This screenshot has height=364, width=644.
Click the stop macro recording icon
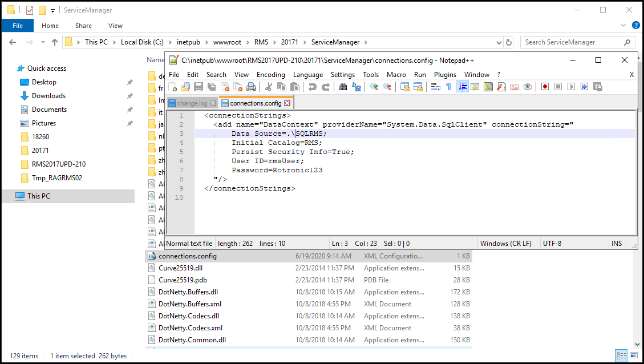tap(558, 87)
